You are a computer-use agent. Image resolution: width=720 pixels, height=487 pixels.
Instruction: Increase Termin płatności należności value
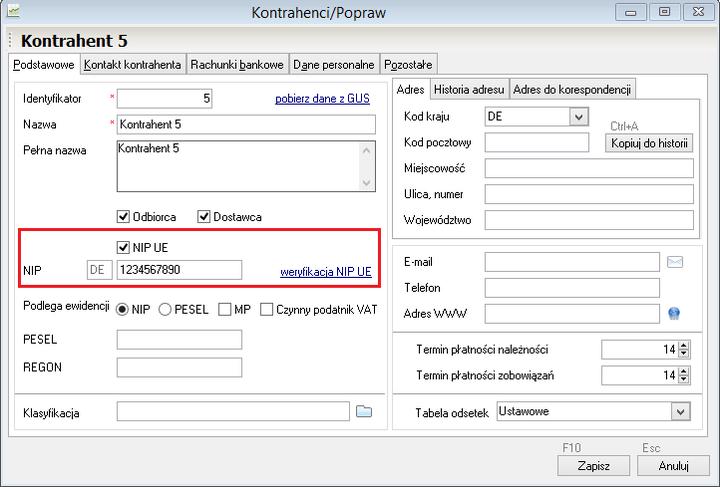[x=684, y=346]
